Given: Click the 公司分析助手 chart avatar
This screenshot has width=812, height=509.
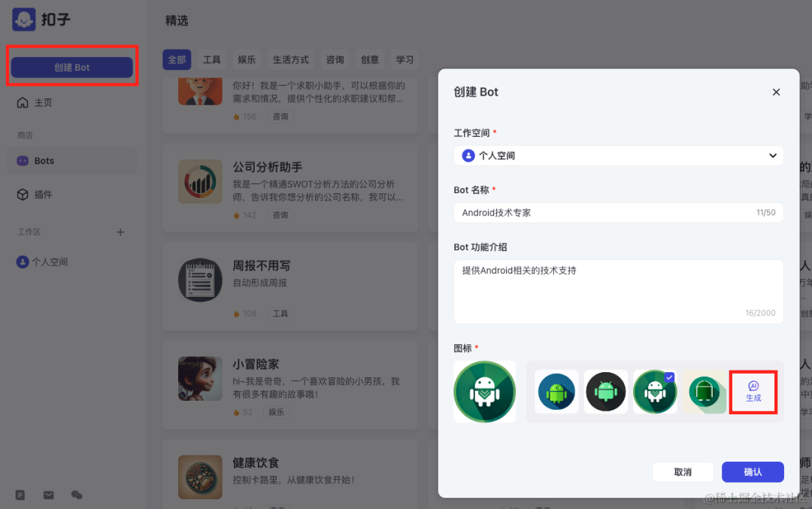Looking at the screenshot, I should [201, 182].
